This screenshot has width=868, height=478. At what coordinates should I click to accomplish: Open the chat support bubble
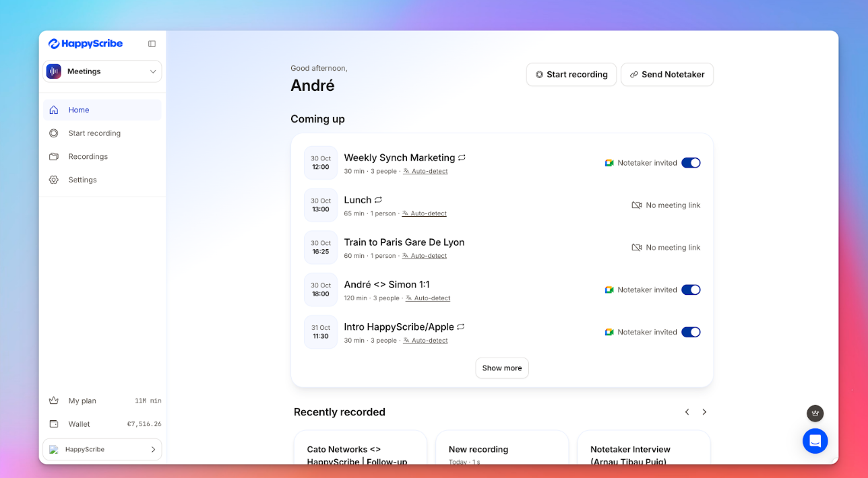(815, 441)
